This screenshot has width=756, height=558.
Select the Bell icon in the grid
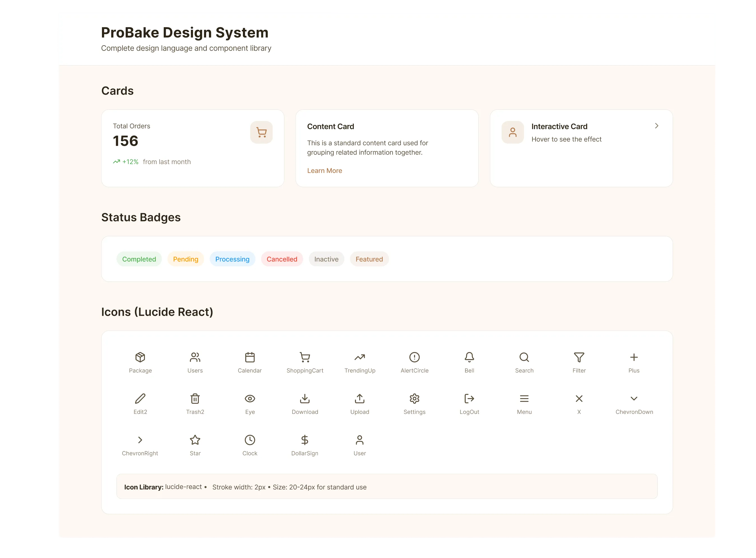tap(469, 357)
